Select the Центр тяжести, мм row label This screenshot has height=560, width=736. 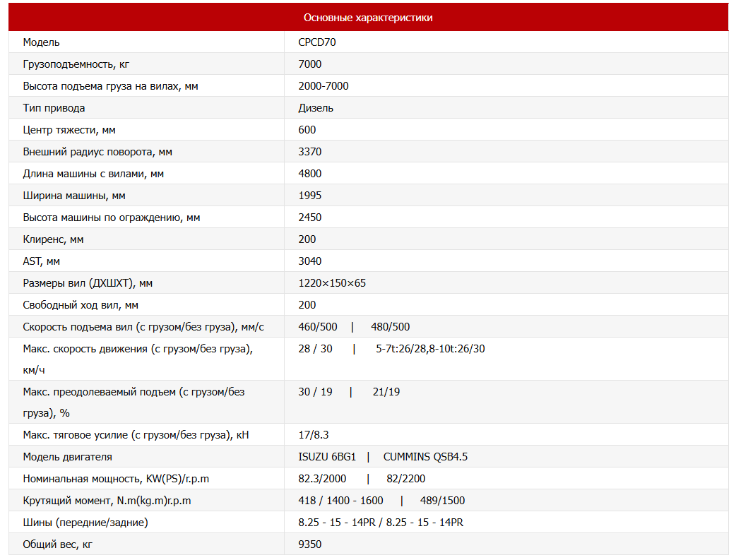(x=69, y=130)
